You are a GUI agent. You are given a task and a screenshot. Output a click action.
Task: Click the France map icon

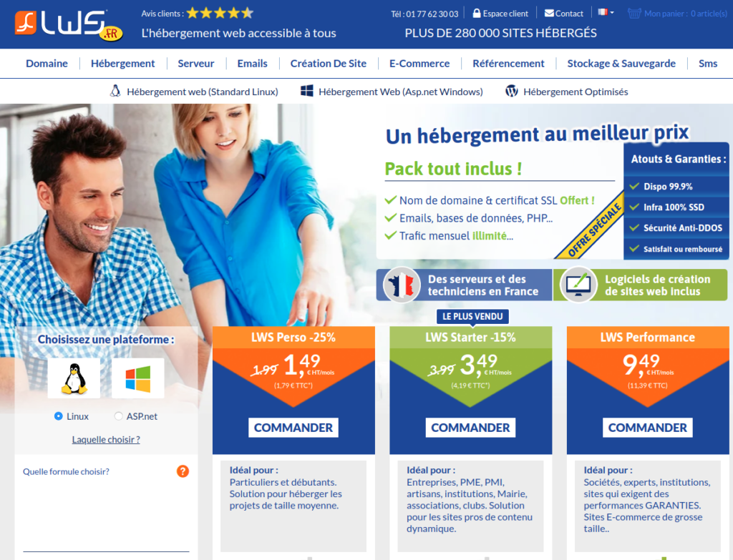402,285
